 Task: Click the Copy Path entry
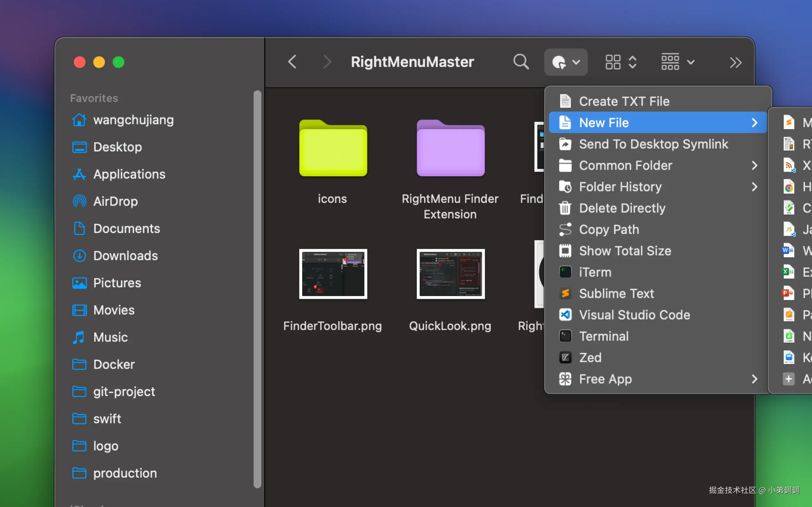click(609, 230)
